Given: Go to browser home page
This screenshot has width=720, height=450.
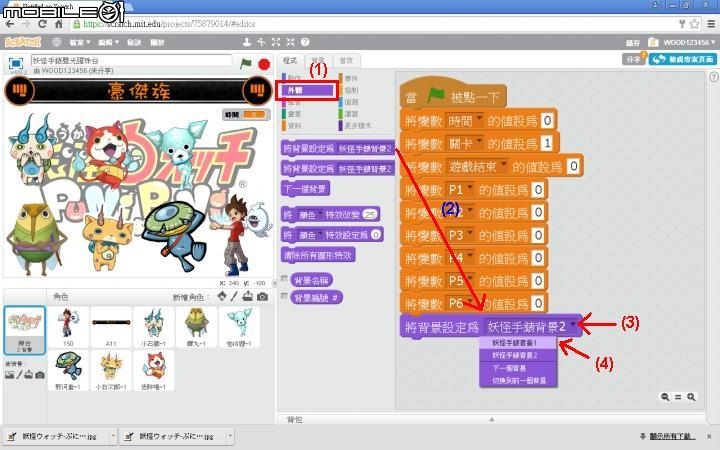Looking at the screenshot, I should pyautogui.click(x=59, y=24).
